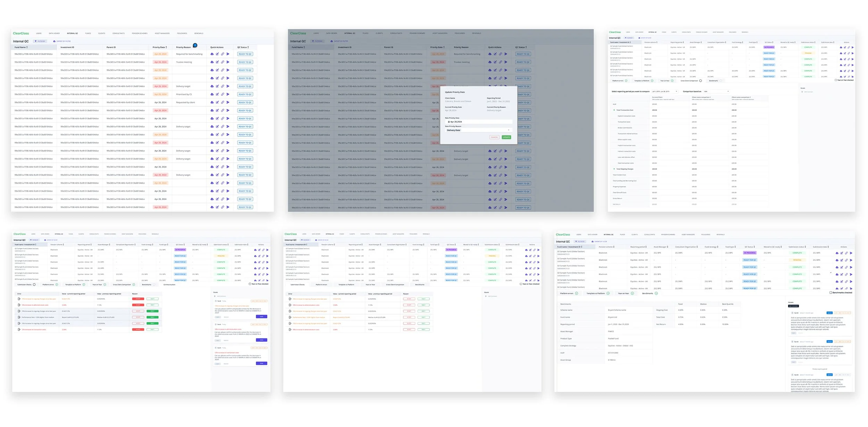Click the download cloud icon in the 'Required for benchmarking' row

click(x=212, y=54)
